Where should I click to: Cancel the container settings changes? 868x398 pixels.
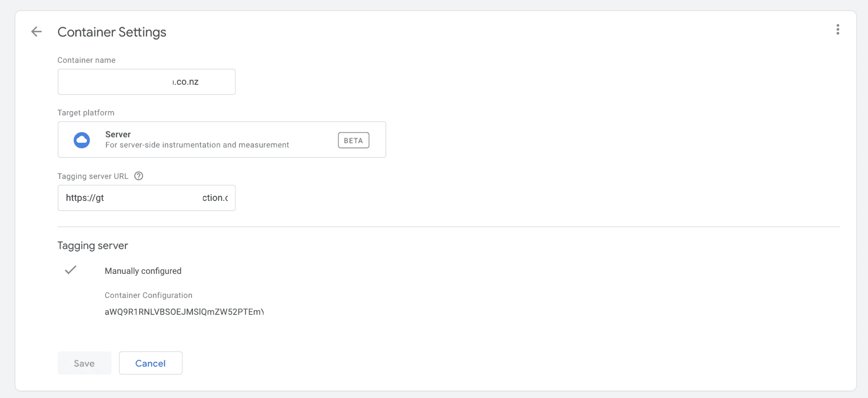click(x=150, y=363)
